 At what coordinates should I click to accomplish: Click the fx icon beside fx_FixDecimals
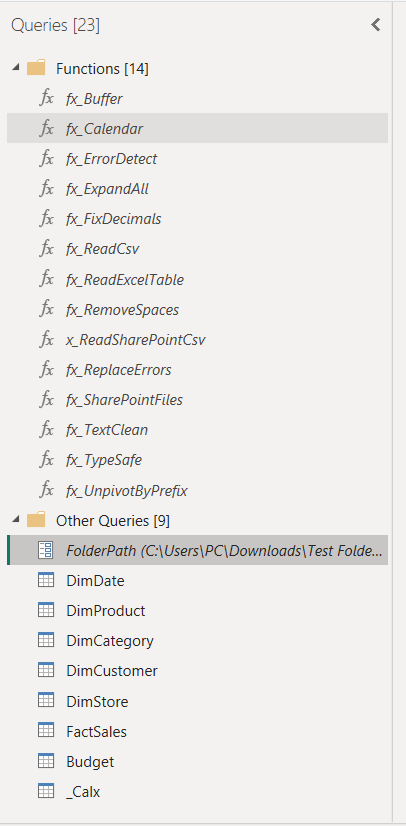pyautogui.click(x=46, y=218)
